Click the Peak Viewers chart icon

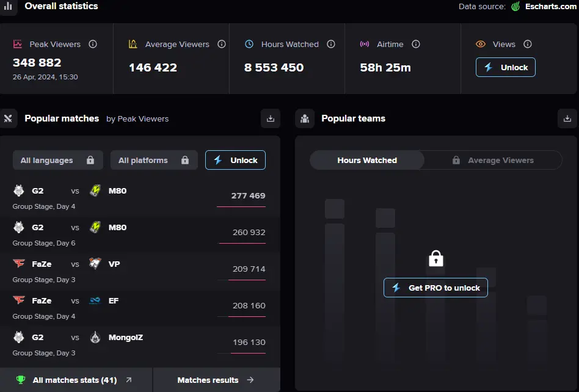pyautogui.click(x=18, y=44)
